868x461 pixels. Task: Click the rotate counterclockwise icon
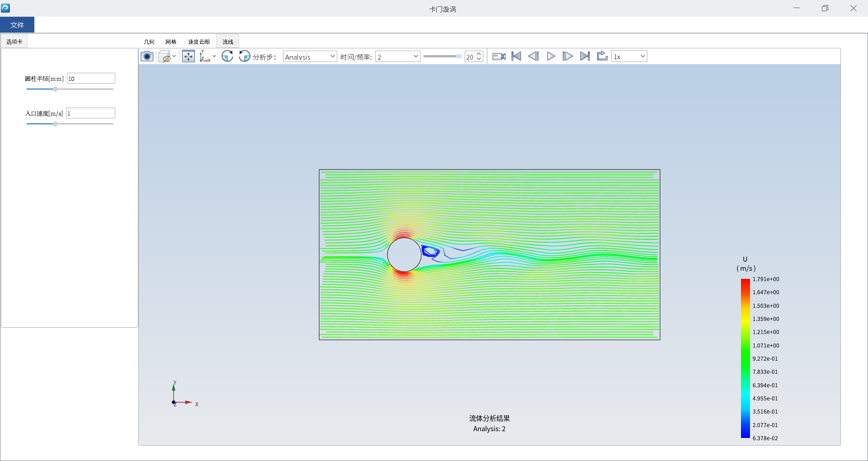coord(244,56)
